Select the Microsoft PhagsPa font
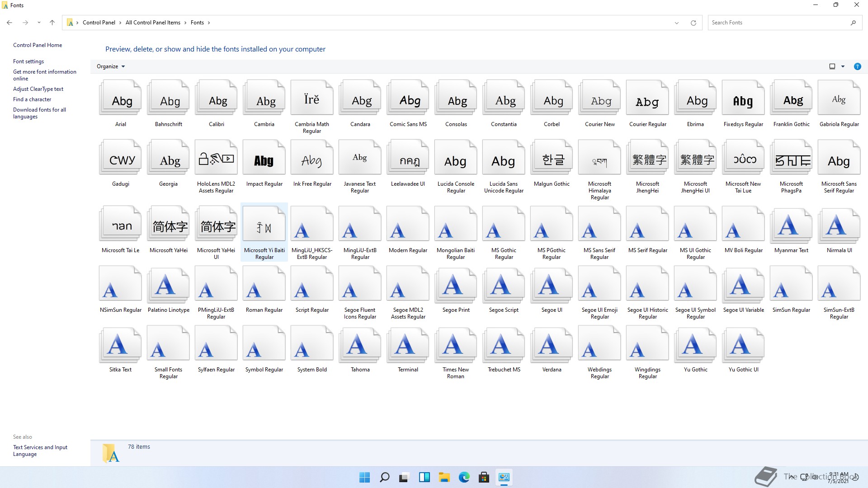 click(791, 158)
